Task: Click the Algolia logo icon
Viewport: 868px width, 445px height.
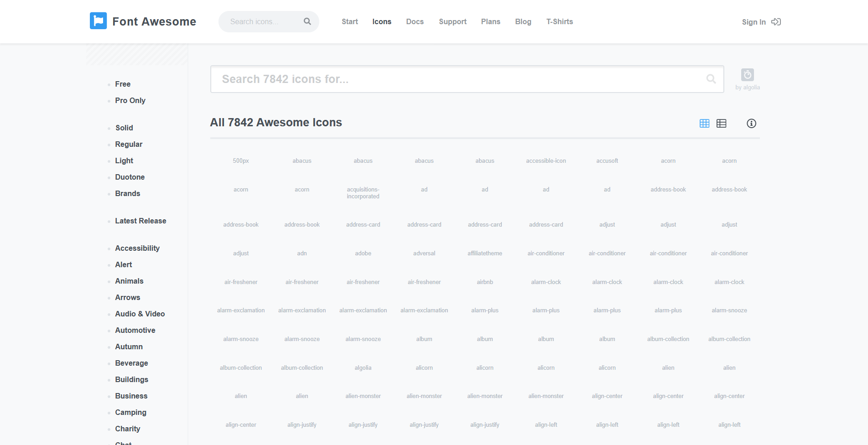Action: click(x=748, y=75)
